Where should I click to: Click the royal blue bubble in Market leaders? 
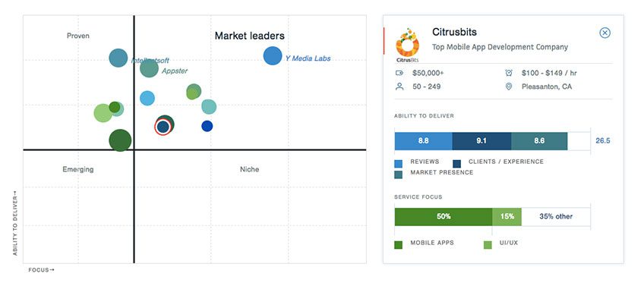pyautogui.click(x=207, y=126)
